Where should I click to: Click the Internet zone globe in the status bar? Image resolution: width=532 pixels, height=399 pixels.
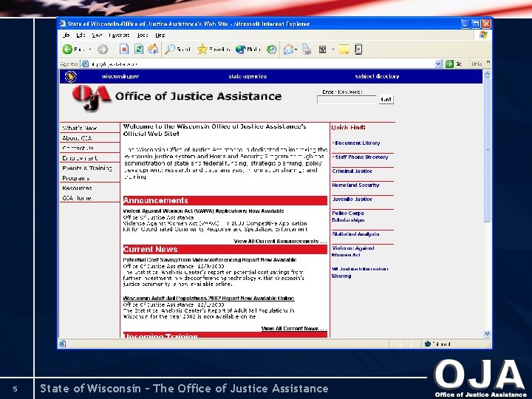[428, 344]
